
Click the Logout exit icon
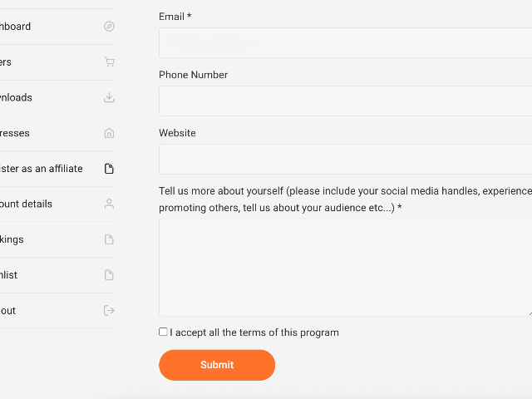pyautogui.click(x=109, y=311)
